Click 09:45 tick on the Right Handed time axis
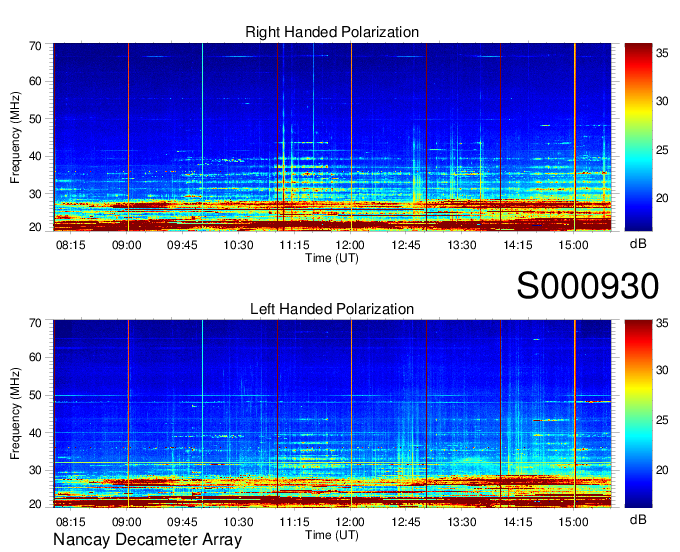This screenshot has width=680, height=552. 182,245
